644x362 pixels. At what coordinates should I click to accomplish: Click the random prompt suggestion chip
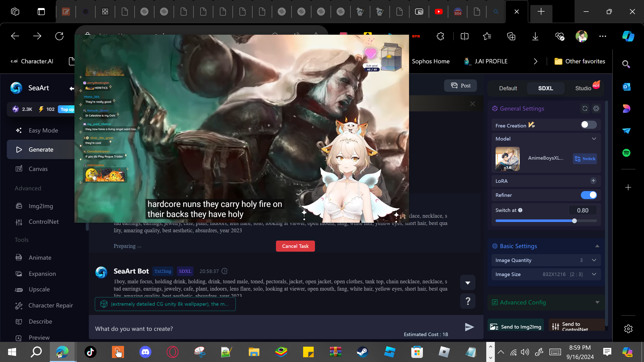point(165,304)
